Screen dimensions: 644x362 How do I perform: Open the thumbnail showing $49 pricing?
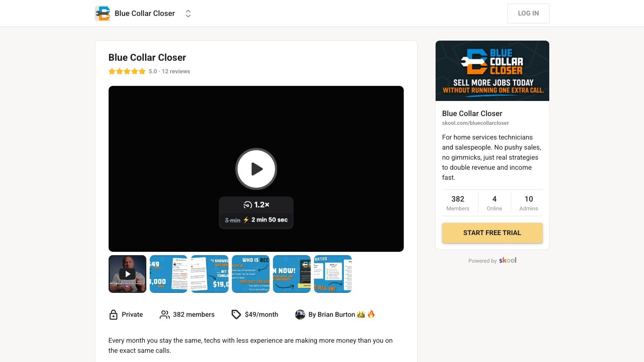click(169, 274)
